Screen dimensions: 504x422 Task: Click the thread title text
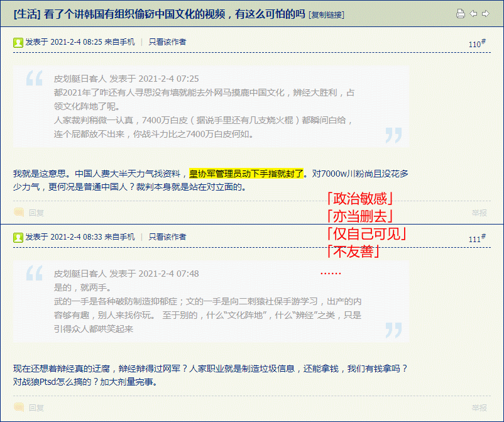tap(175, 14)
